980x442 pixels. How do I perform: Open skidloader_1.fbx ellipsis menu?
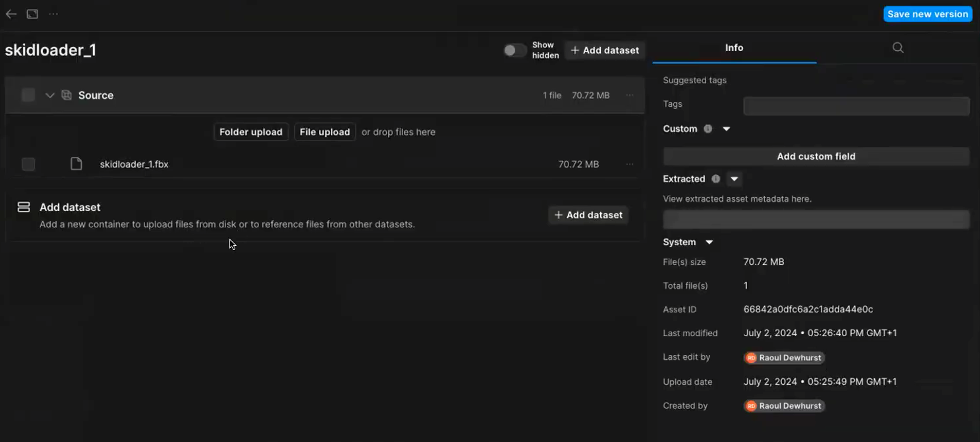coord(630,164)
